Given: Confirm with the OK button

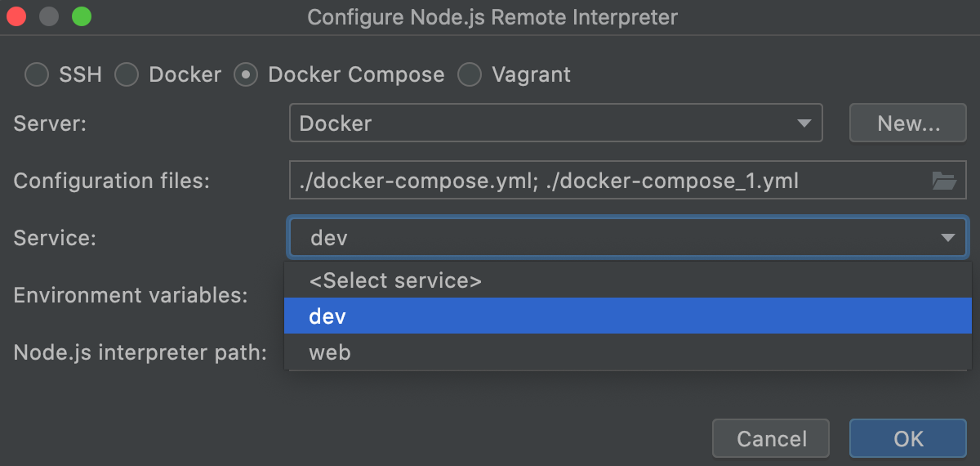Looking at the screenshot, I should pyautogui.click(x=908, y=438).
